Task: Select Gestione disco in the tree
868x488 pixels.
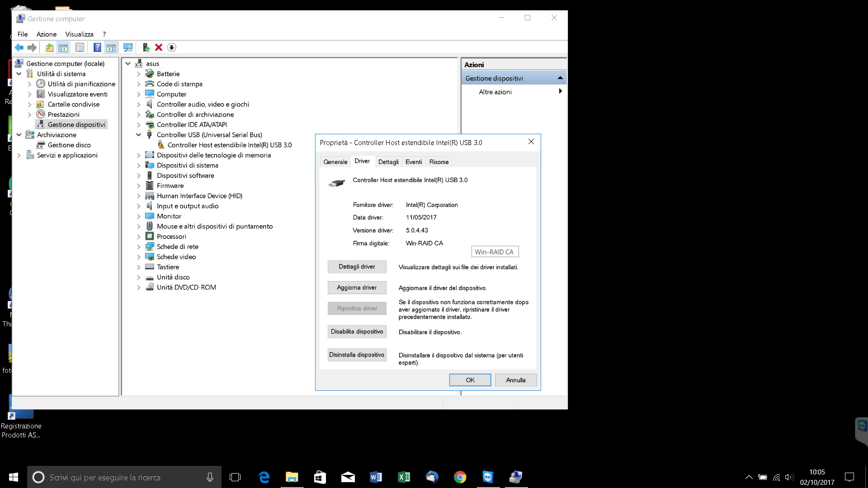Action: [69, 145]
